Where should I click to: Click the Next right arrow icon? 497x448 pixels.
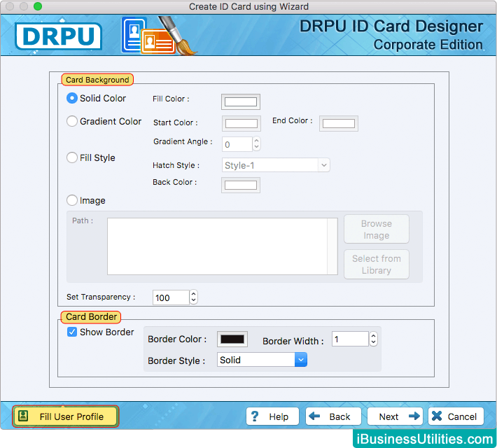[x=414, y=416]
